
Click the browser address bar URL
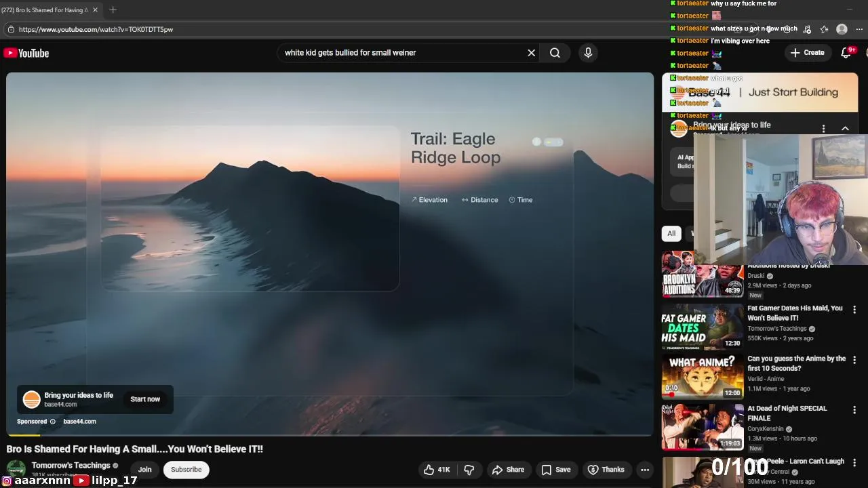click(96, 30)
